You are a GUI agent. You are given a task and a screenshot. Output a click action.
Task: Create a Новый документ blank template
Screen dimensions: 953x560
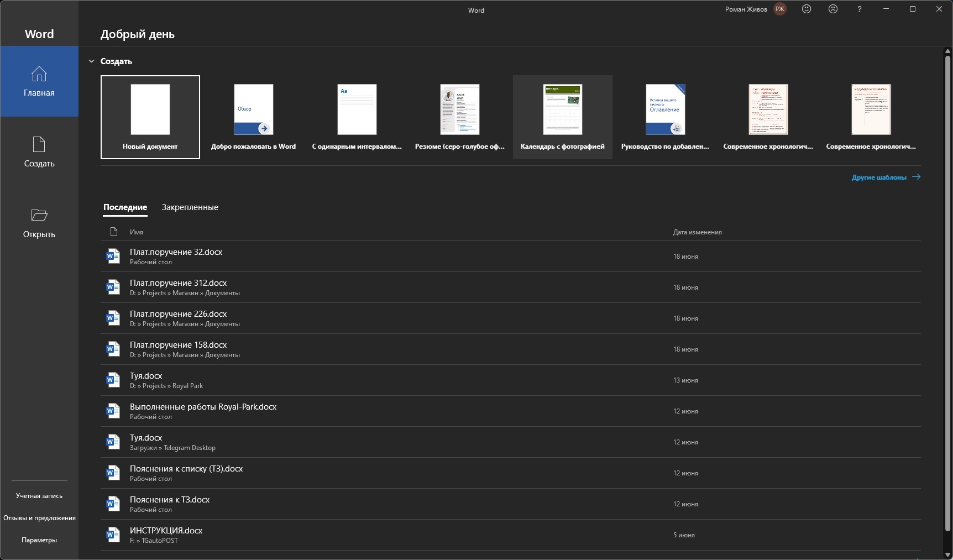pos(150,117)
